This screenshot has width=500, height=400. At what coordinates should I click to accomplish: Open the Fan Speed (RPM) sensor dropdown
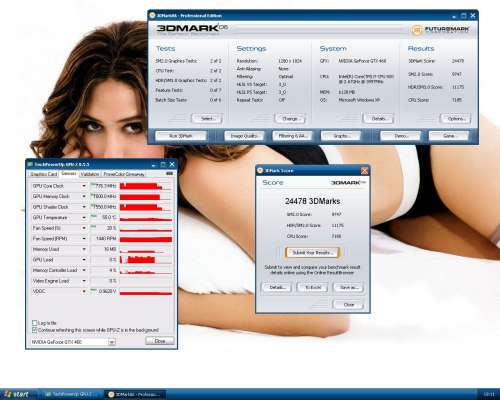[84, 239]
